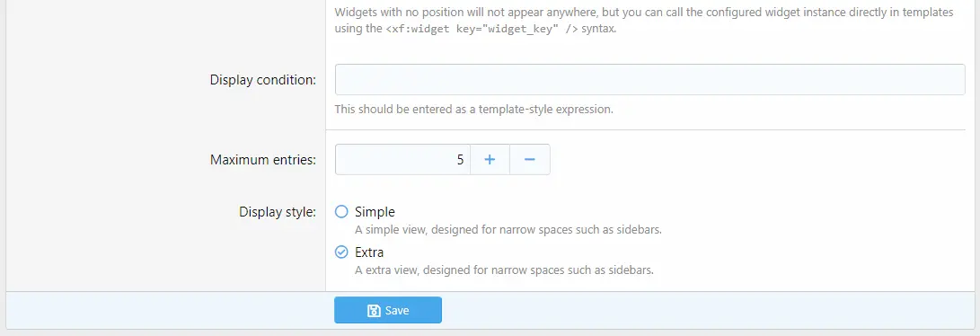Click into the Maximum entries number field
This screenshot has height=336, width=980.
[402, 160]
